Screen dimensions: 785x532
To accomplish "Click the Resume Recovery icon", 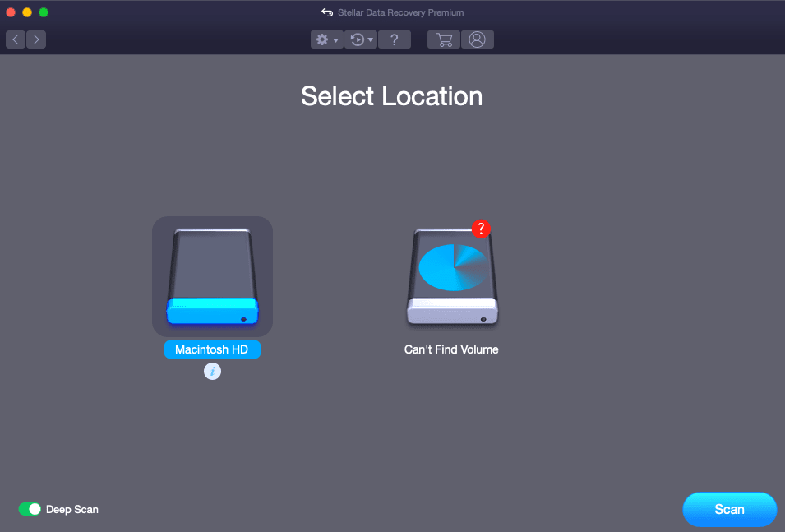I will (x=357, y=39).
